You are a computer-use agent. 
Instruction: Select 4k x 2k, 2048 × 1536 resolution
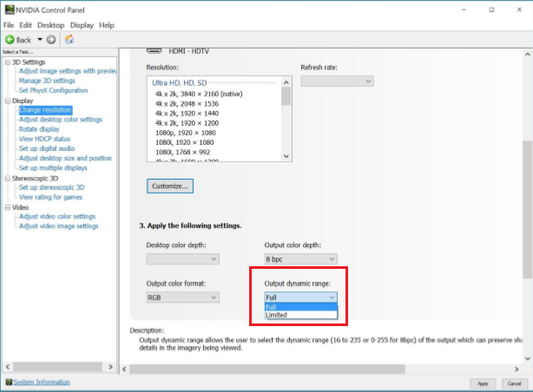point(187,103)
